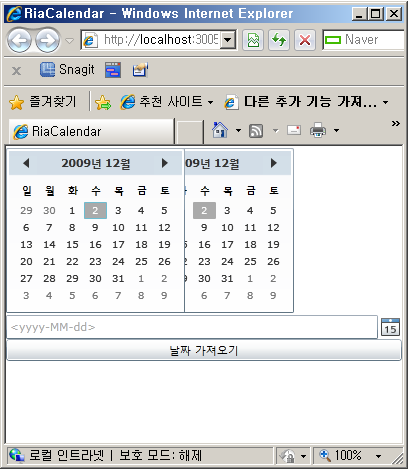Click the 2009년 12월 left calendar header
Screen dimensions: 408x469
pos(96,163)
